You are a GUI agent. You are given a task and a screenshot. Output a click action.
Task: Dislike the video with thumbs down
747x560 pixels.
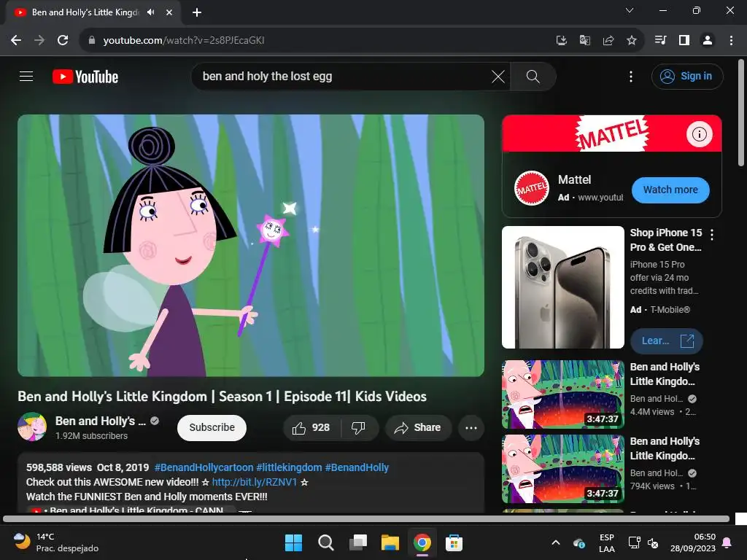[x=358, y=427]
